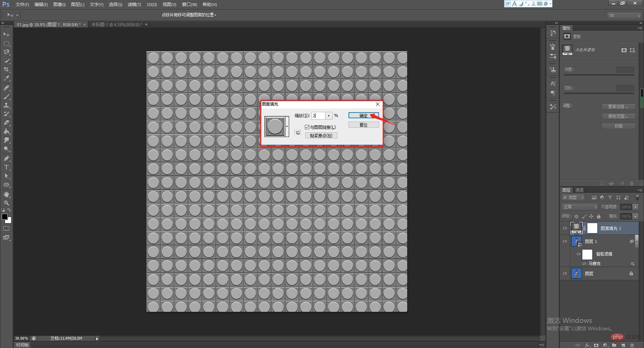The width and height of the screenshot is (644, 348).
Task: Toggle Quick Mask mode icon
Action: (6, 228)
